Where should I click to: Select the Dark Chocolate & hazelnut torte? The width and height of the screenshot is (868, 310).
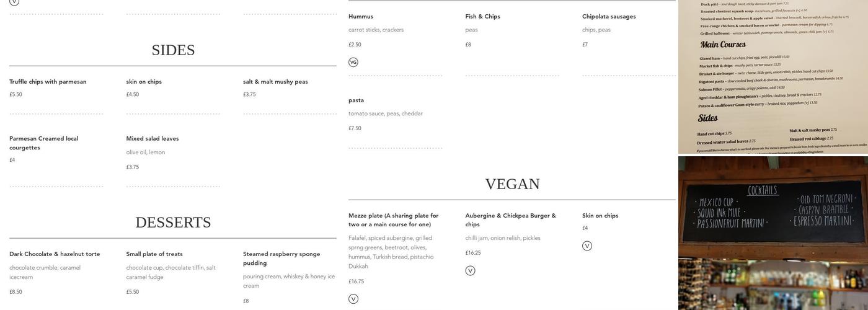(55, 254)
